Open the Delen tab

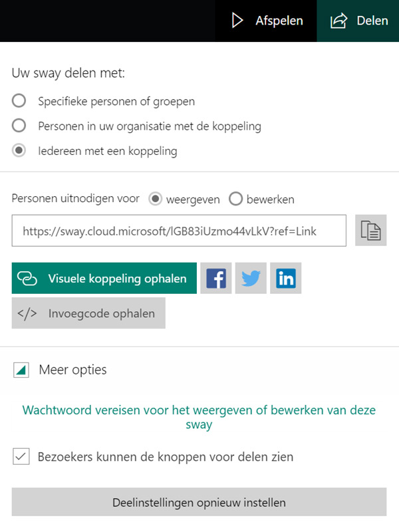click(x=358, y=21)
